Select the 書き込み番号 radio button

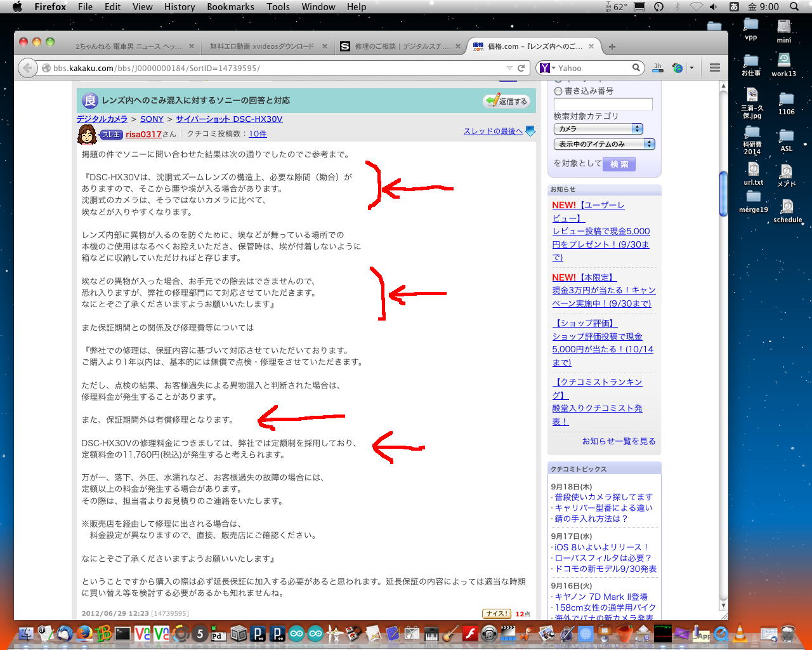[x=558, y=91]
